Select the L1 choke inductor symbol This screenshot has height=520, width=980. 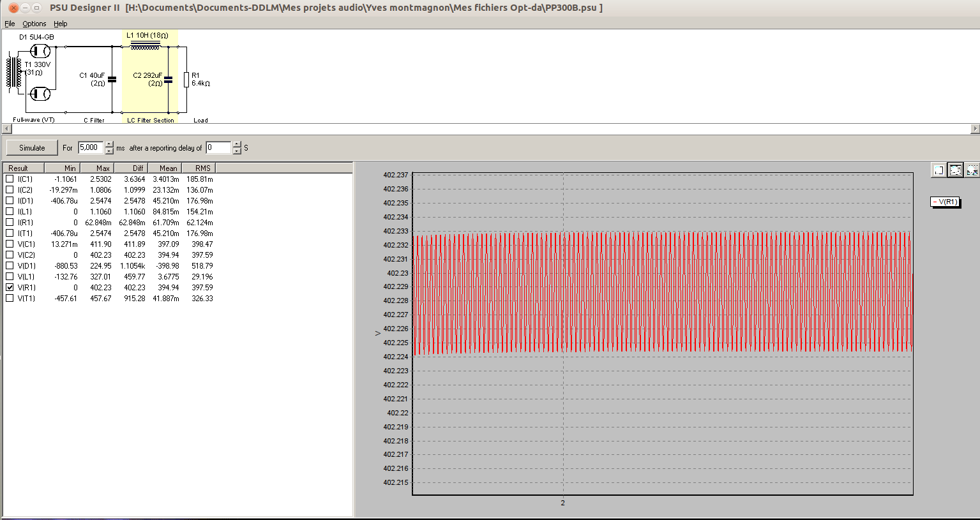coord(146,45)
